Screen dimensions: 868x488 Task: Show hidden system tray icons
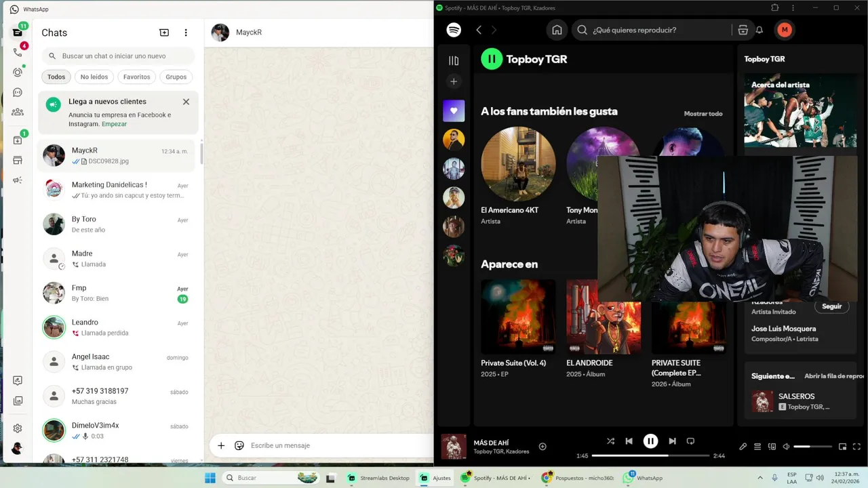(759, 478)
